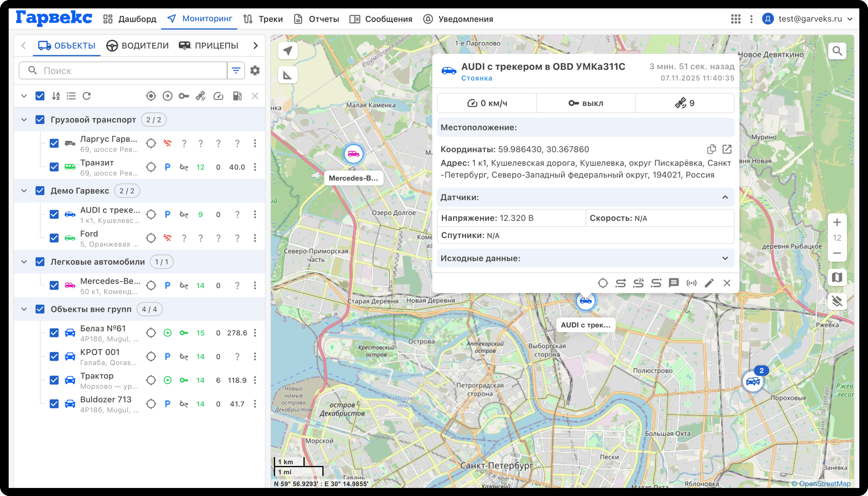Toggle the Грузовой транспорт group checkbox
Viewport: 868px width, 496px height.
click(40, 119)
